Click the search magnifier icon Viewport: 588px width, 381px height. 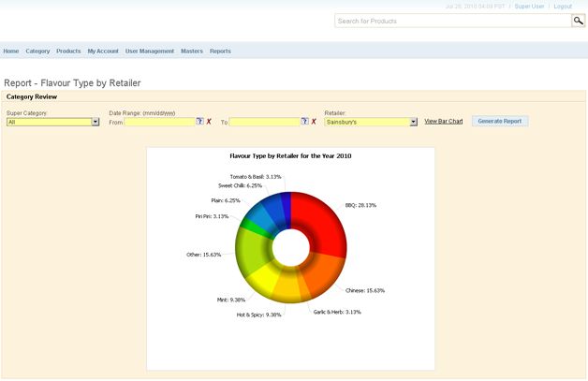click(578, 21)
